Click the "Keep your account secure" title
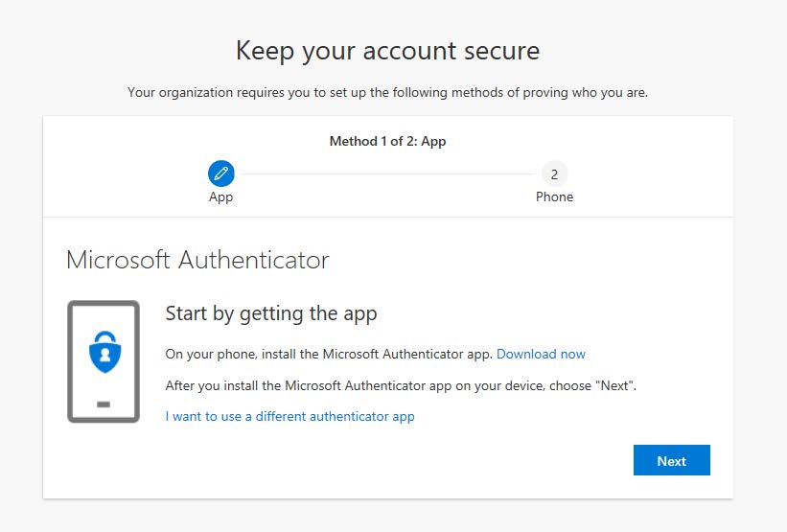Viewport: 787px width, 532px height. tap(387, 51)
